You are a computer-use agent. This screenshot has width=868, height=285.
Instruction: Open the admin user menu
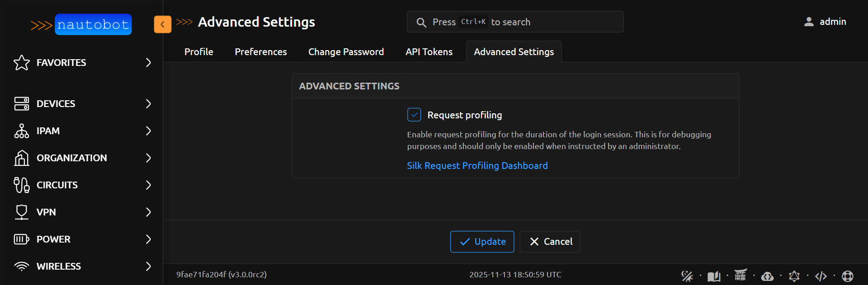(825, 22)
